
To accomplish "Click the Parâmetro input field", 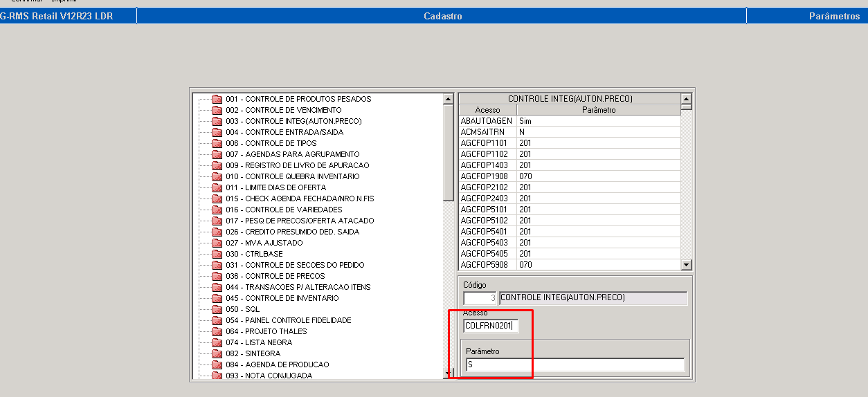I will (575, 364).
